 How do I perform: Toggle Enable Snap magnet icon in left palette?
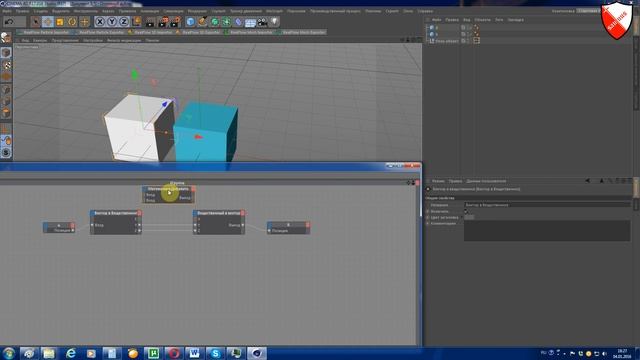pos(6,141)
